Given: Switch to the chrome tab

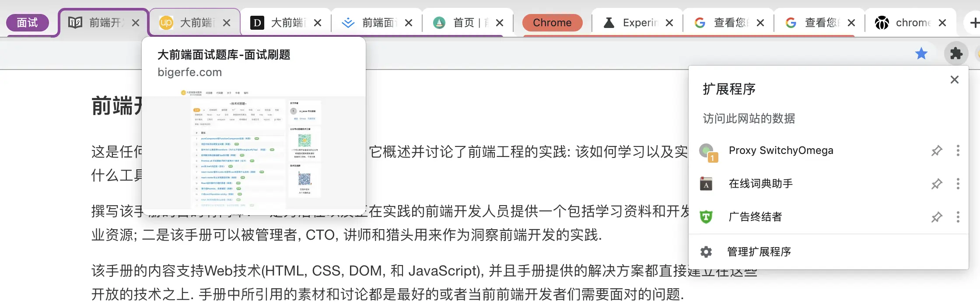Looking at the screenshot, I should click(x=911, y=23).
